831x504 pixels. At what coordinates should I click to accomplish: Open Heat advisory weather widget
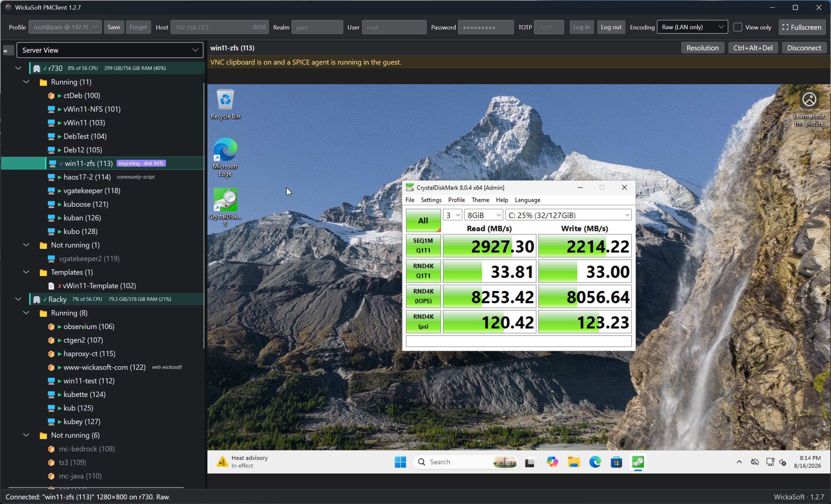click(243, 462)
